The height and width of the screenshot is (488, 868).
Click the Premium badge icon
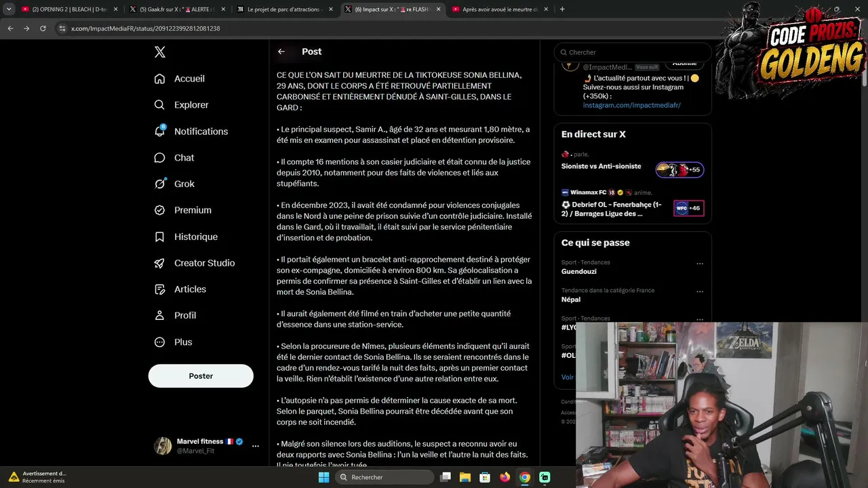[x=159, y=210]
